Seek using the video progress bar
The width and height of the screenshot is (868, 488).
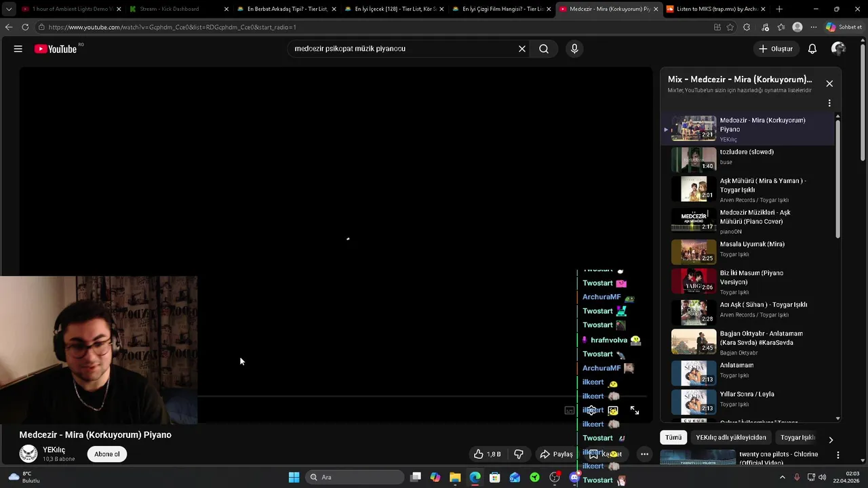click(336, 397)
